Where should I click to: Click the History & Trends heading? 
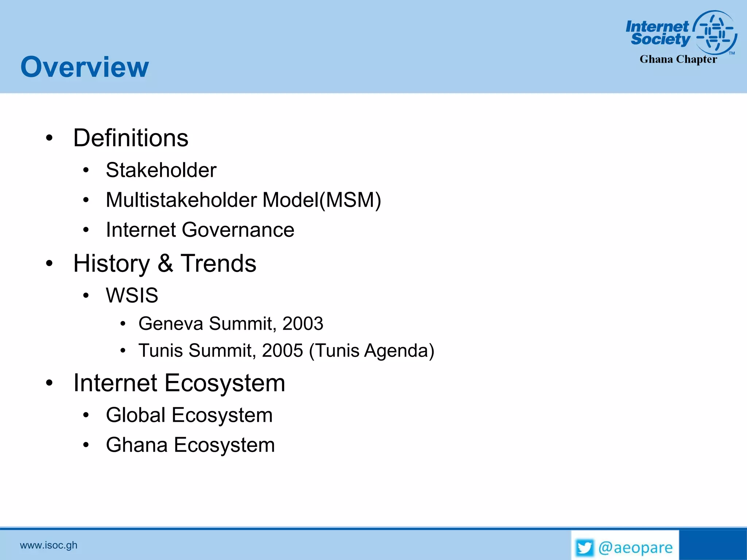(165, 263)
